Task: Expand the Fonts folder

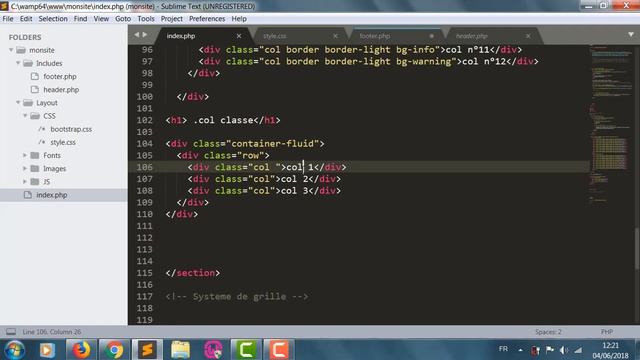Action: 25,155
